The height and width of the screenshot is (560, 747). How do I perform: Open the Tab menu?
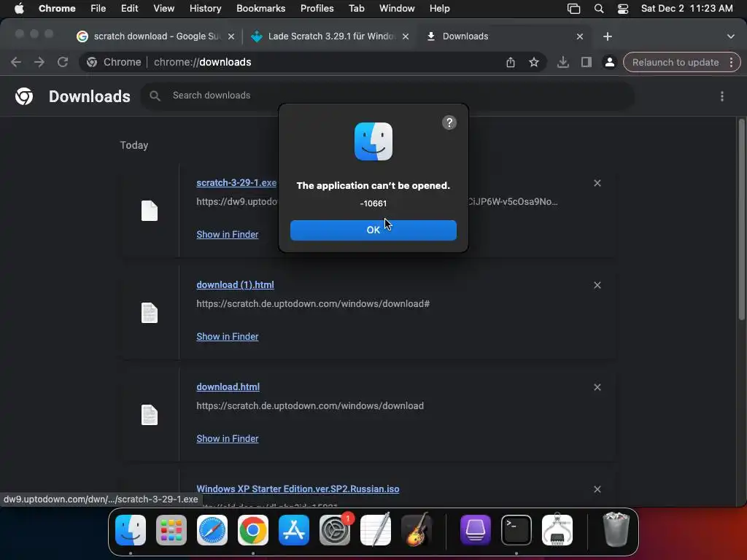(x=356, y=9)
